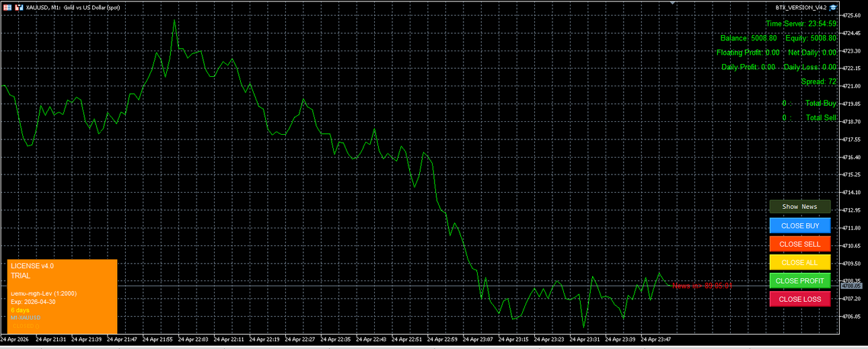The image size is (868, 349).
Task: Click the one-click trading panel icon at top left
Action: pos(6,7)
